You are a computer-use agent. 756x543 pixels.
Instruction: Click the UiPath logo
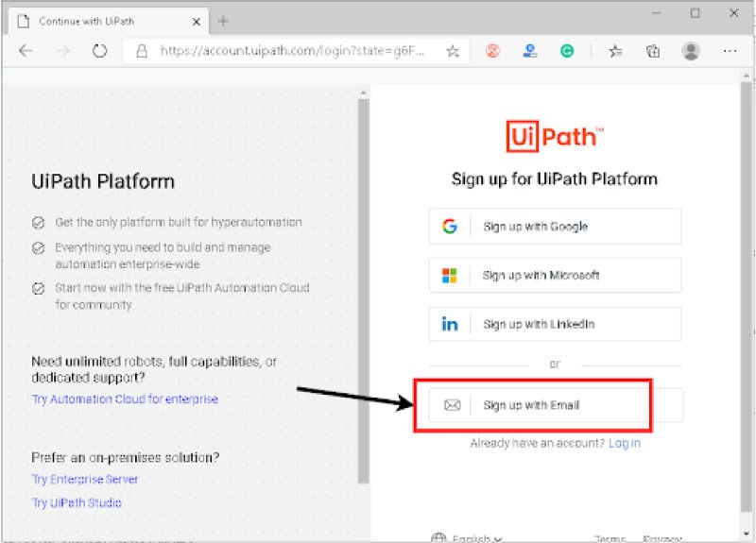click(x=555, y=136)
